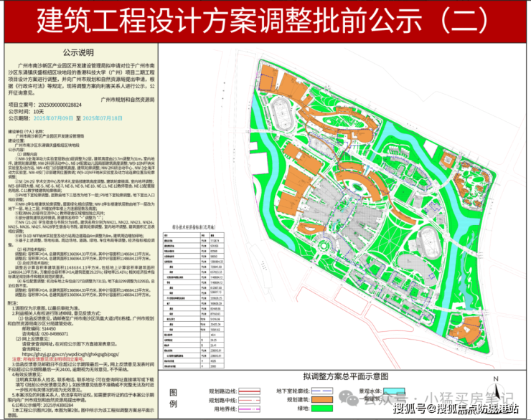531x420 pixels.
Task: Click the red 注意 feedback warning line
Action: point(48,359)
